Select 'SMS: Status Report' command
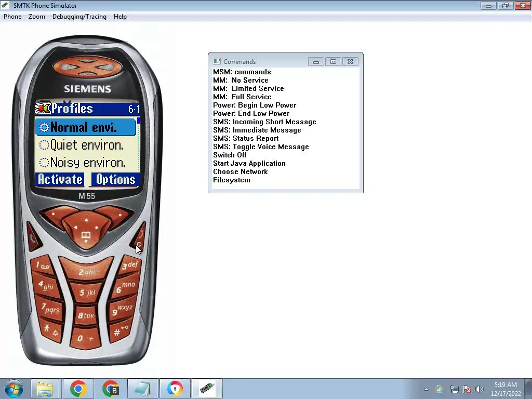Viewport: 532px width, 399px height. (246, 138)
